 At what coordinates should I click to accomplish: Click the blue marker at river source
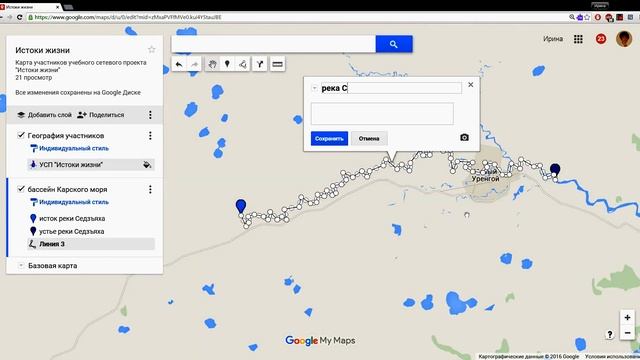pos(241,206)
